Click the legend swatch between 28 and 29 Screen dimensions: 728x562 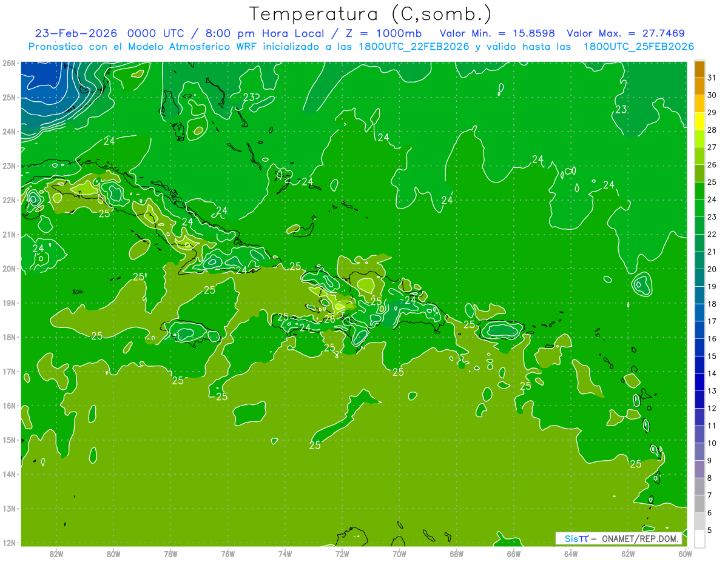(699, 121)
